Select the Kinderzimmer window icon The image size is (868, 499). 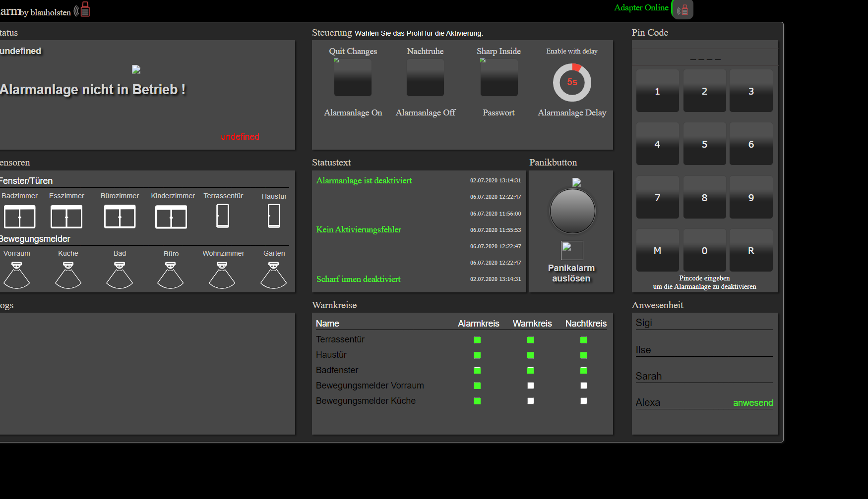pyautogui.click(x=171, y=217)
